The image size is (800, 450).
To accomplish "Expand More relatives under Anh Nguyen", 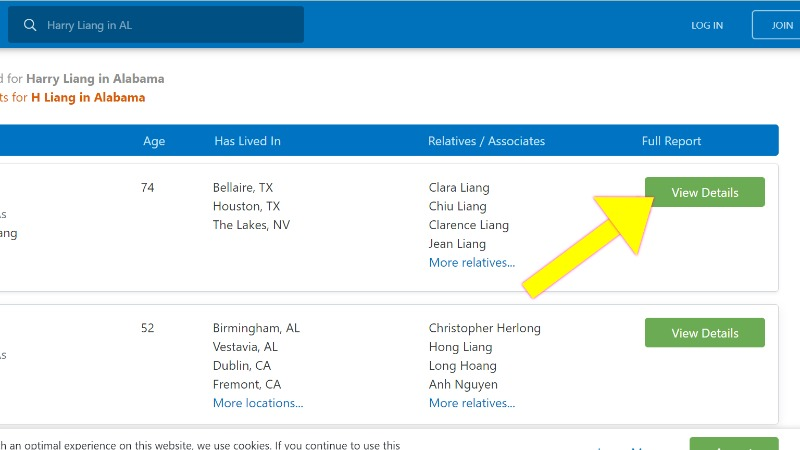I will tap(472, 403).
